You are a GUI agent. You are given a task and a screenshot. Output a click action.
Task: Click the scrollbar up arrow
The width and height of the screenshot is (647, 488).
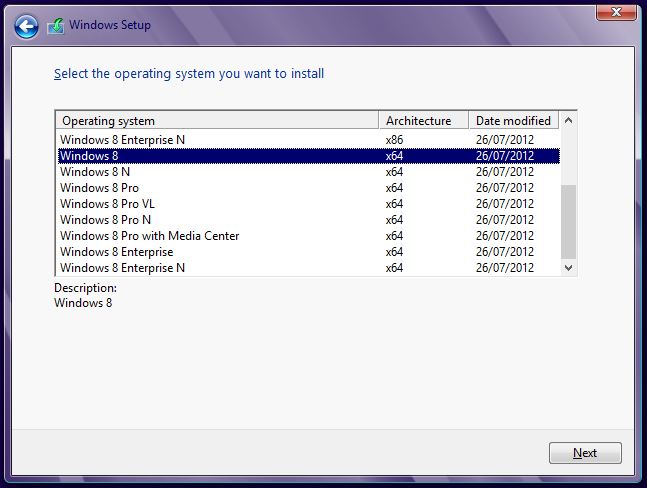coord(568,120)
